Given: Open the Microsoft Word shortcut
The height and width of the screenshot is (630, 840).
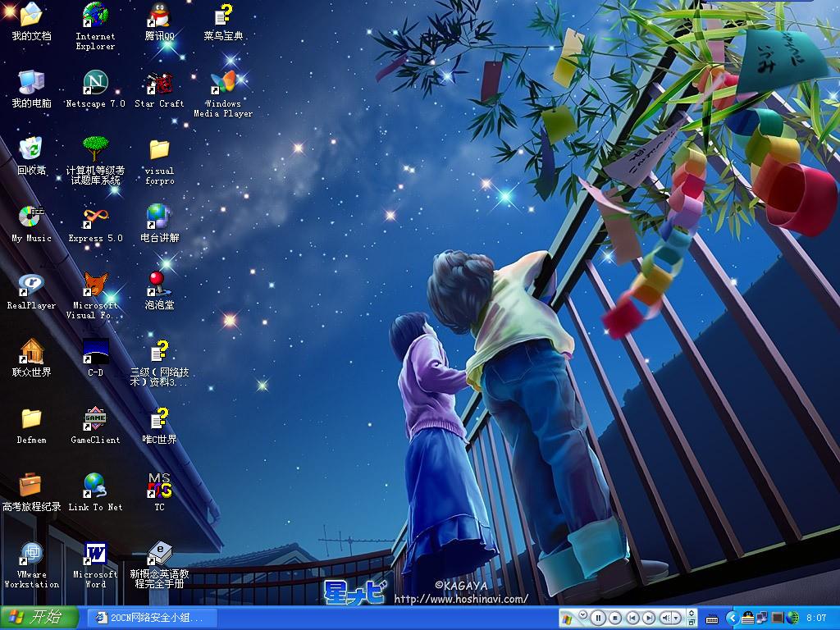Looking at the screenshot, I should [95, 565].
